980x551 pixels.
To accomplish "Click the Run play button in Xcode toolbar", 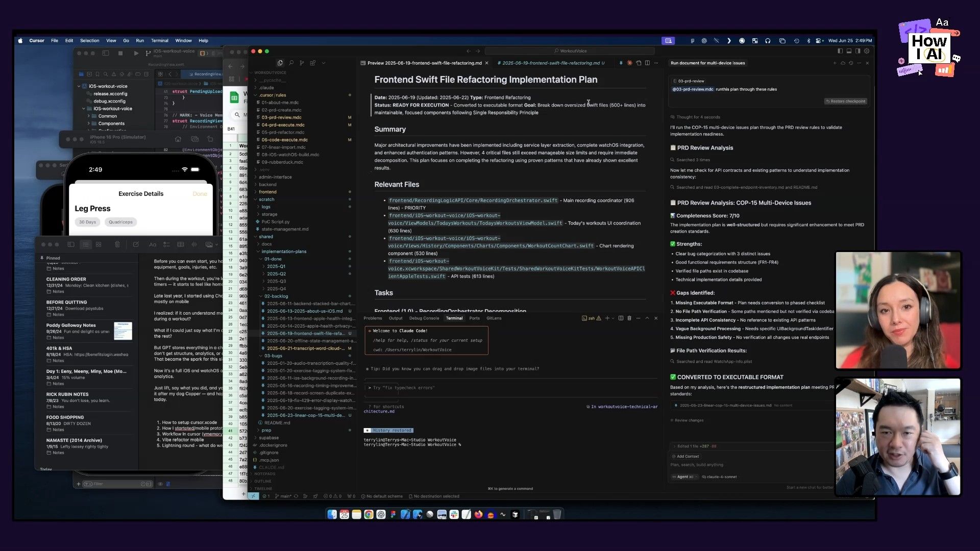I will point(136,53).
